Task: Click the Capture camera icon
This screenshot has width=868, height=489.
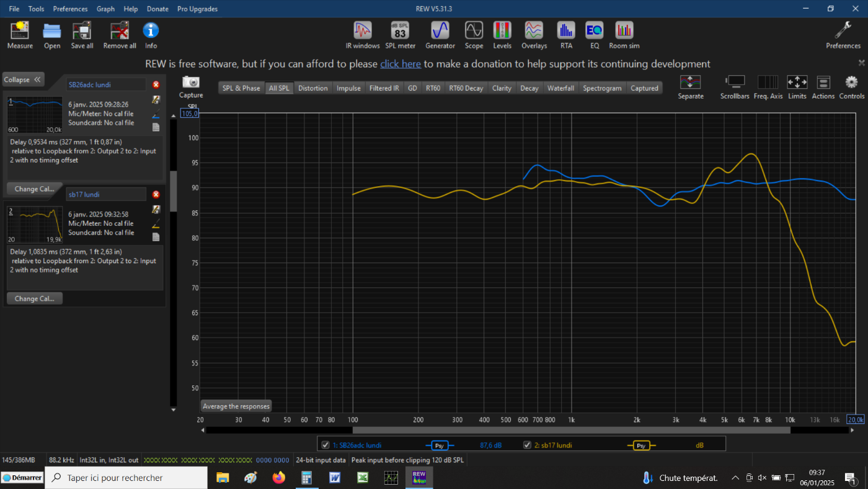Action: click(191, 83)
